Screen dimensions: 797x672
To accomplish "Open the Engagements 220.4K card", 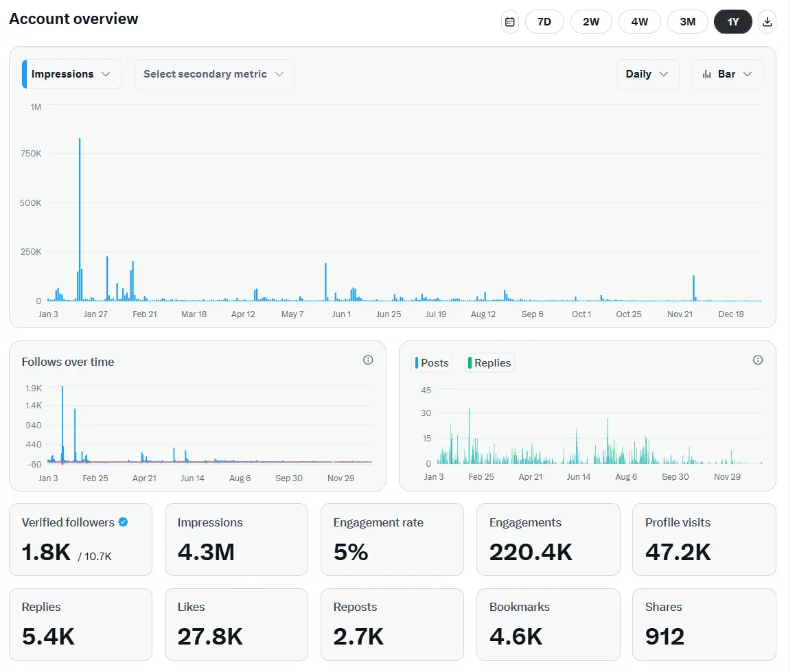I will [548, 540].
